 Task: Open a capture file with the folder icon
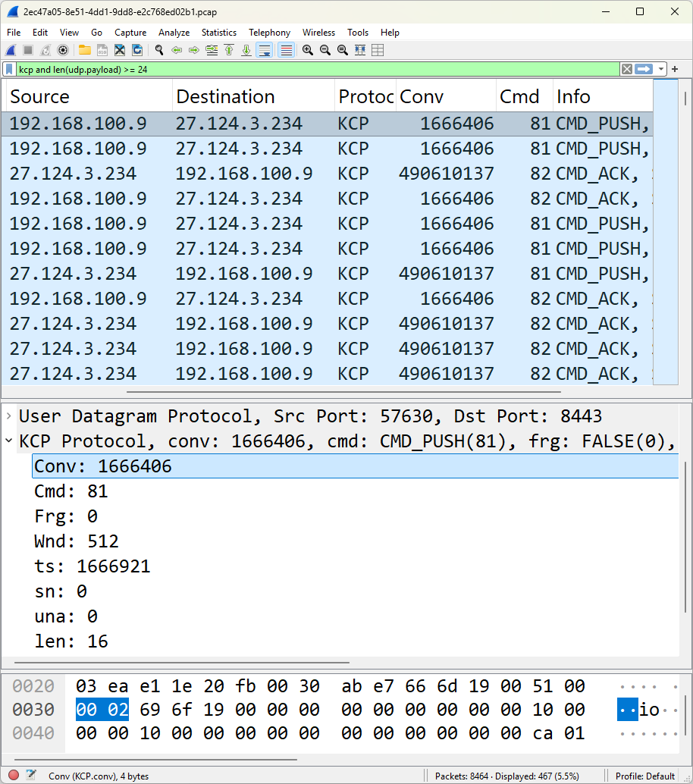coord(85,50)
